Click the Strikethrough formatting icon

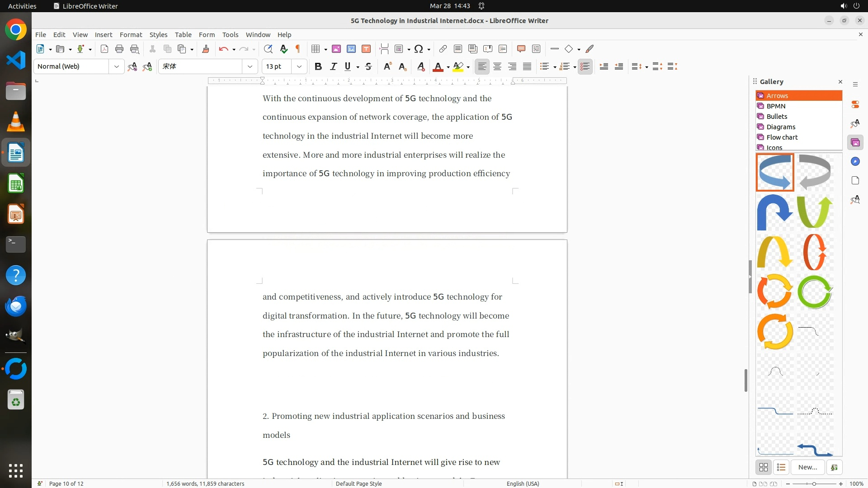(x=368, y=66)
